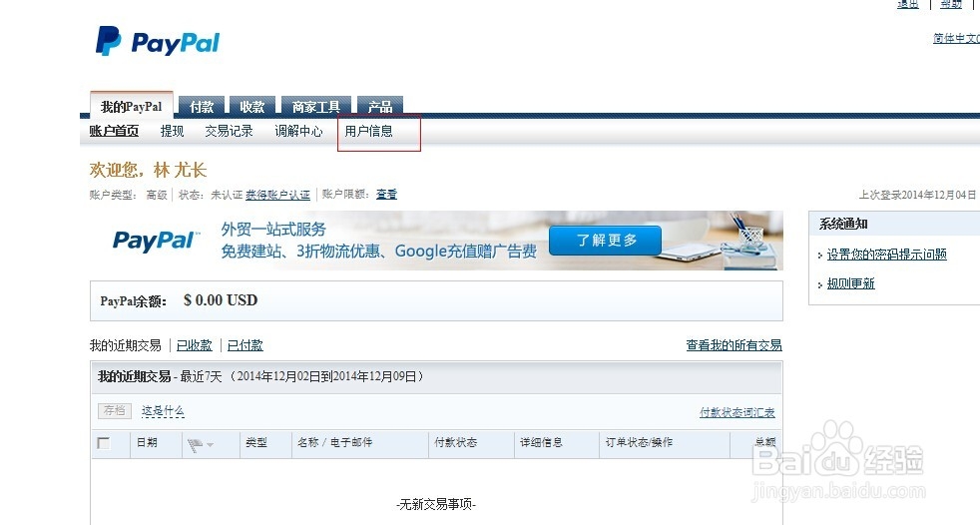Click 我的近期交易 filter label
980x525 pixels.
[x=125, y=345]
